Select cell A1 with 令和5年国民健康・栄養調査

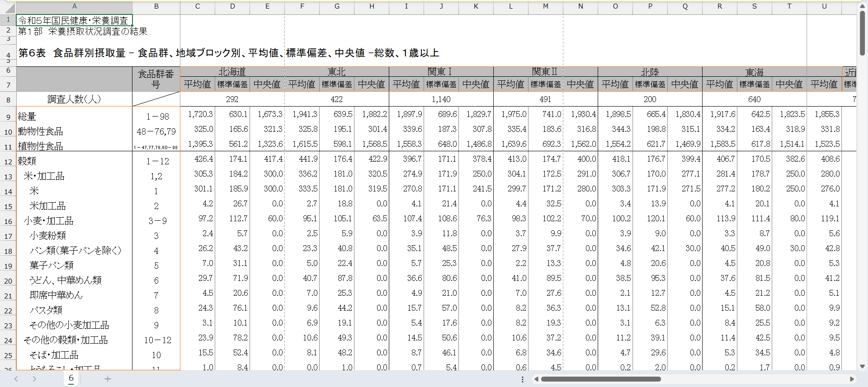pyautogui.click(x=75, y=20)
